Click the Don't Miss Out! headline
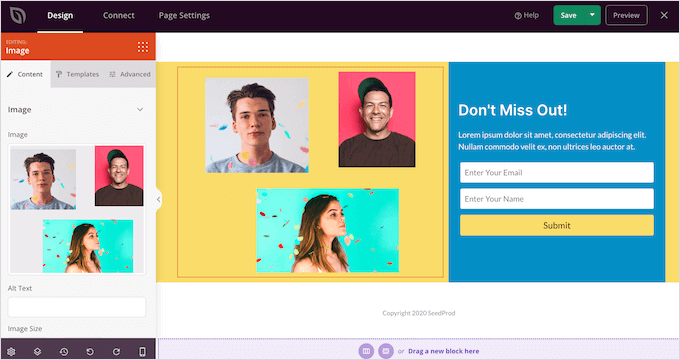 pyautogui.click(x=513, y=110)
